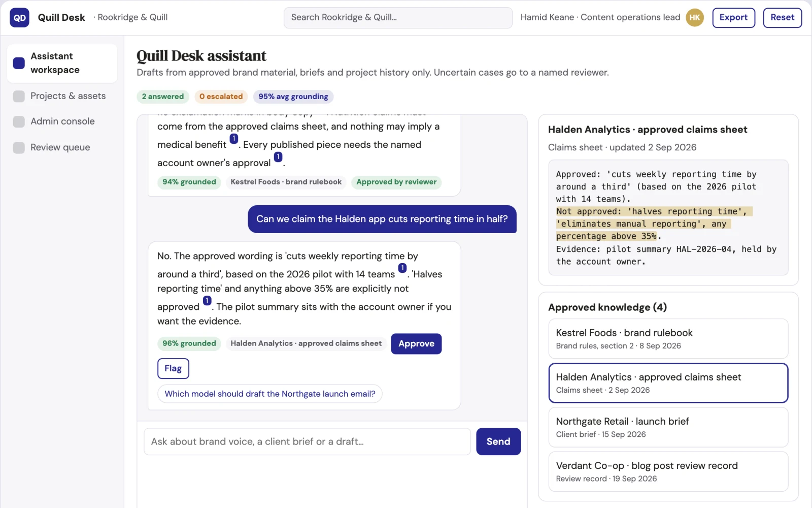Open citation marker after 'account owner's approval'
Viewport: 812px width, 508px height.
[x=278, y=157]
